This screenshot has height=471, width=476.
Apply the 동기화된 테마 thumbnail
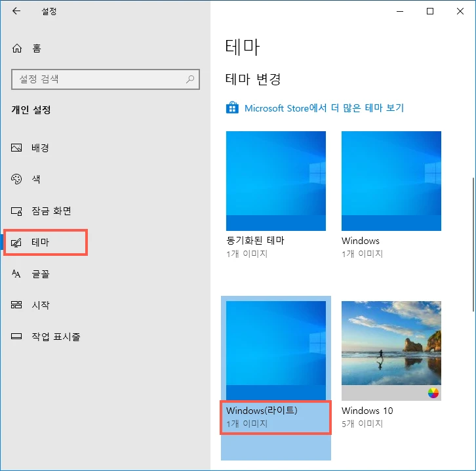(x=275, y=181)
